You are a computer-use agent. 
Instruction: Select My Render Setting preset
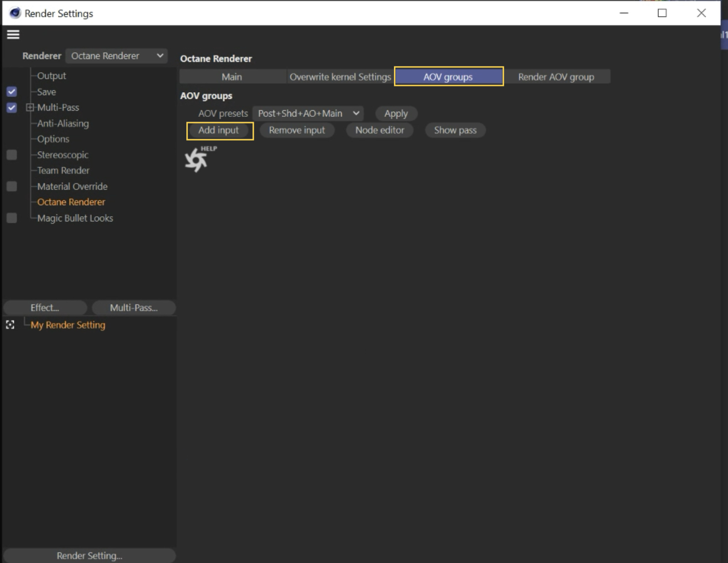[x=68, y=325]
